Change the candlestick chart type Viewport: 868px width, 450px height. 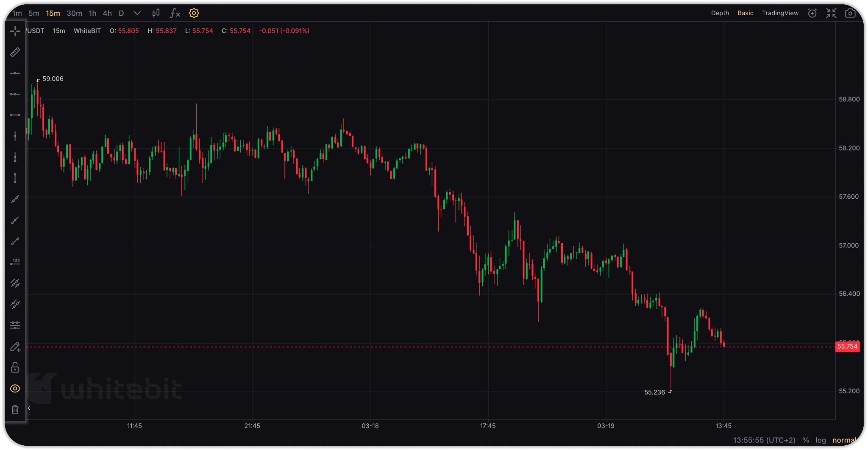156,13
